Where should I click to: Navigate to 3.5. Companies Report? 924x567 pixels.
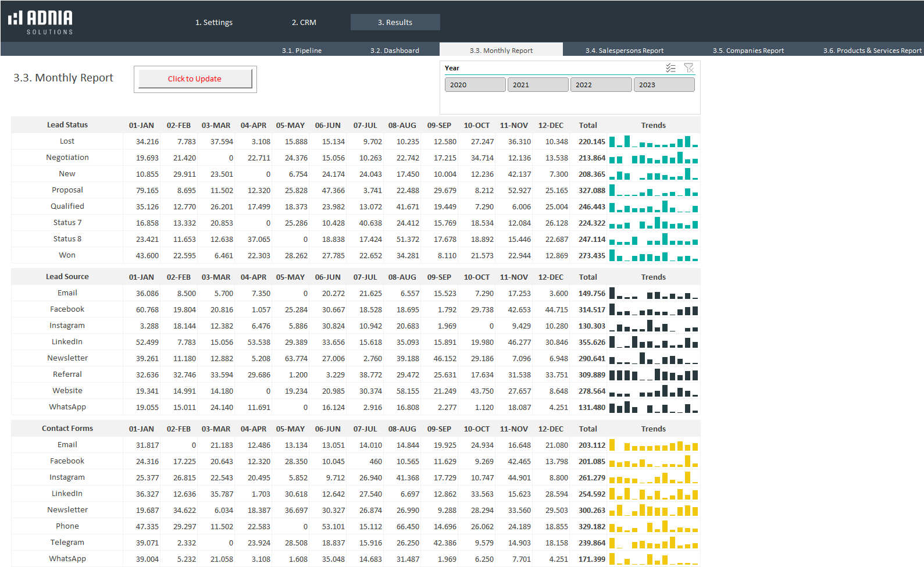(x=748, y=51)
